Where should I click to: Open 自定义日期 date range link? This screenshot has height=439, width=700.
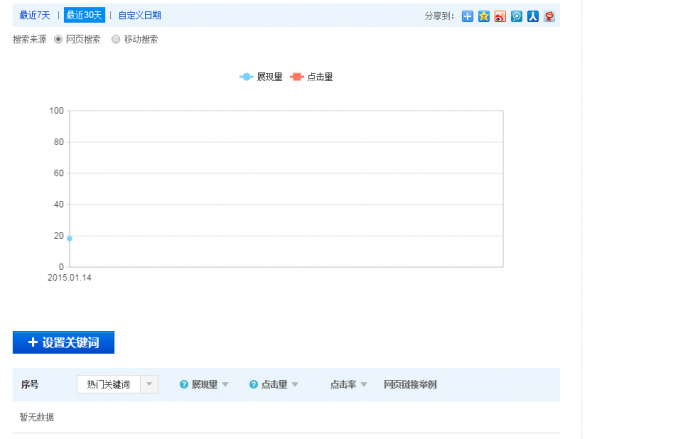pos(139,15)
